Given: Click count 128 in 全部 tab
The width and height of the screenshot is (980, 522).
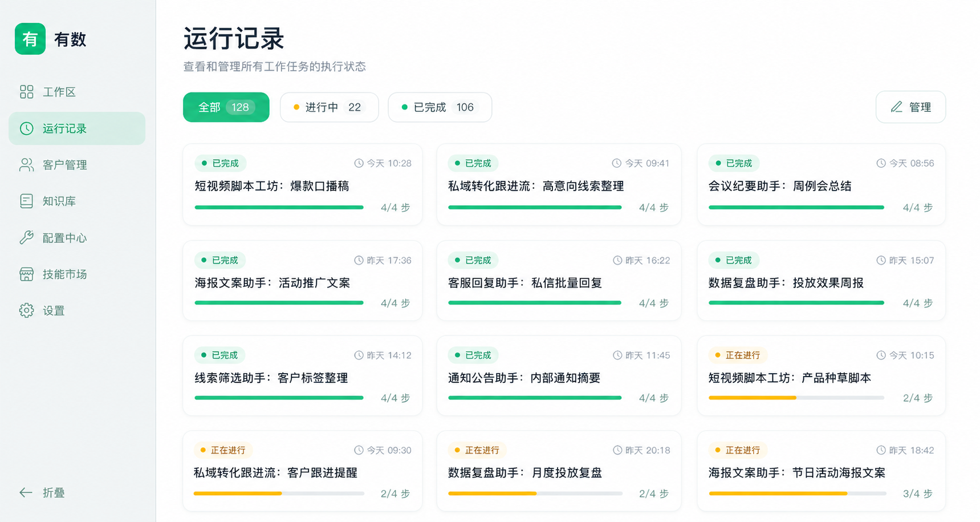Looking at the screenshot, I should (x=240, y=107).
